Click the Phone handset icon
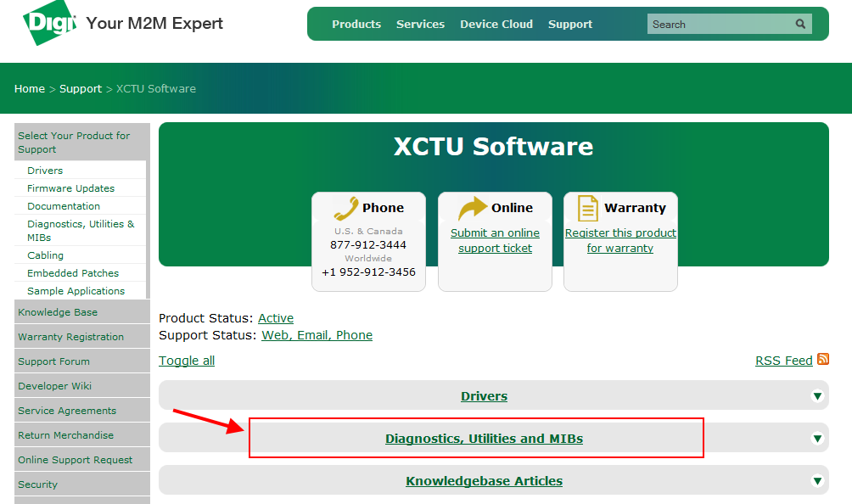This screenshot has height=504, width=852. click(x=346, y=208)
